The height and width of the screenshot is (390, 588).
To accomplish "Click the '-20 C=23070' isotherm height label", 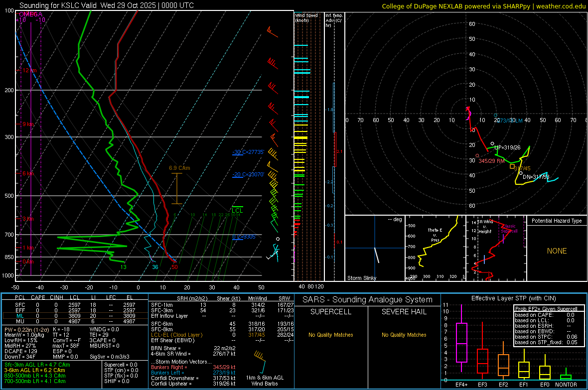I will click(248, 174).
